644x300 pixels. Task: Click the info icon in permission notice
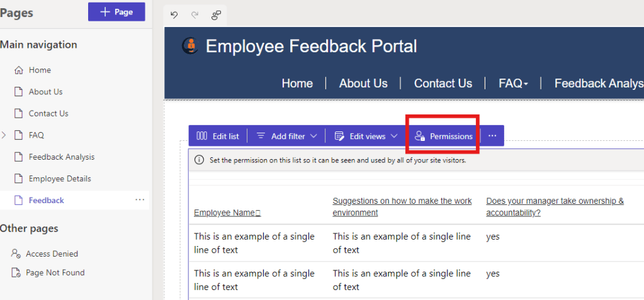point(199,160)
